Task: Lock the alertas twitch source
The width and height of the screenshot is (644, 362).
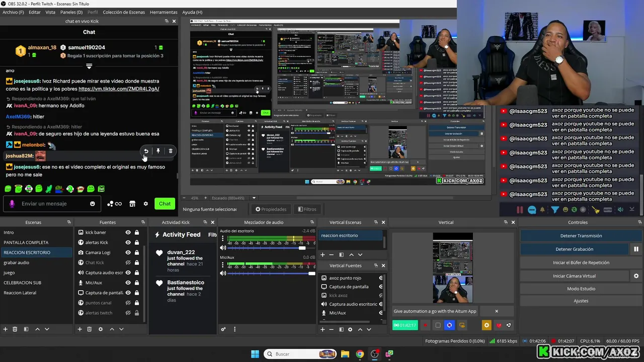Action: pyautogui.click(x=136, y=313)
